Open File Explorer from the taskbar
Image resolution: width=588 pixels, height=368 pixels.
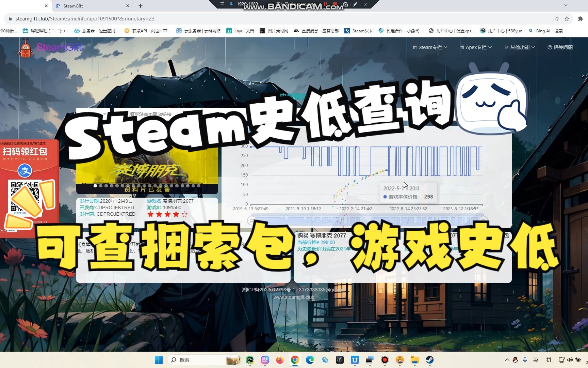[x=415, y=360]
